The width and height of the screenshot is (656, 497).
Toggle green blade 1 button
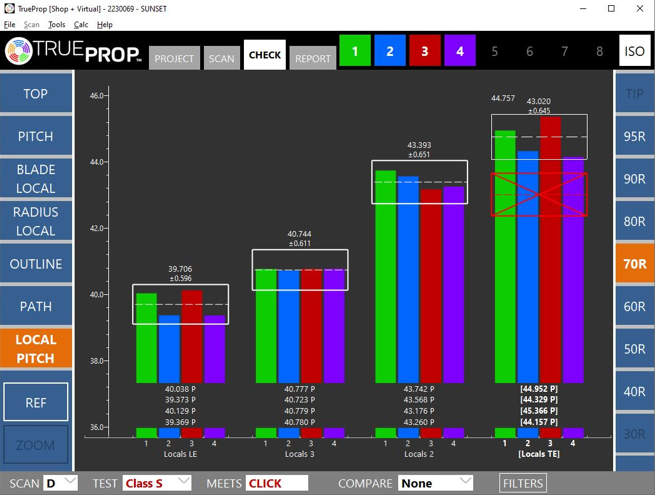coord(355,51)
